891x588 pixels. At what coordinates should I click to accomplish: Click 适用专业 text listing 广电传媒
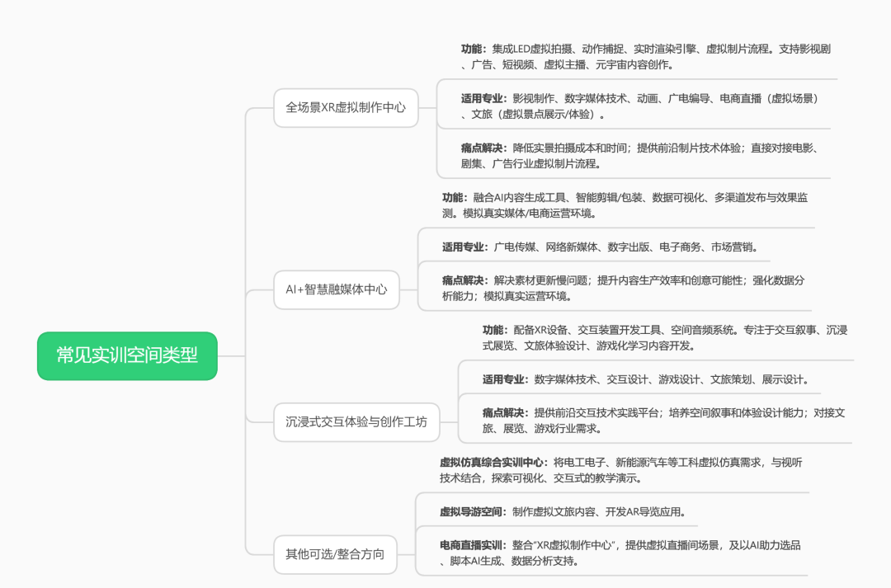(x=600, y=247)
